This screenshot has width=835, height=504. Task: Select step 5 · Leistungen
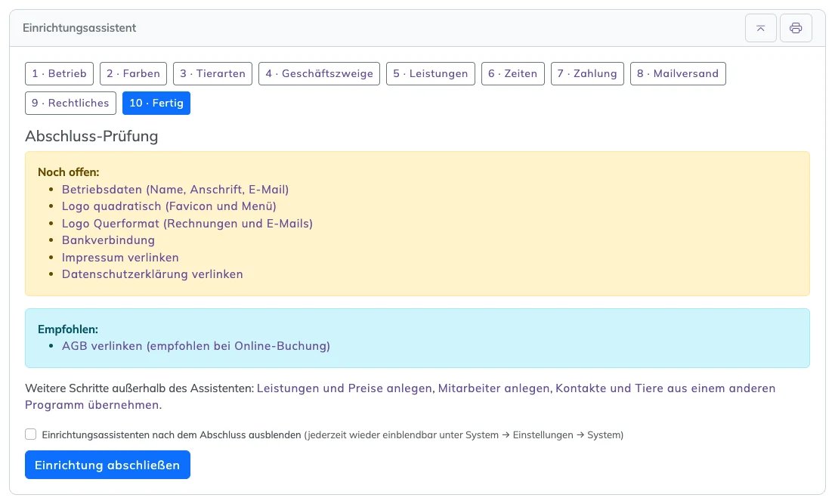tap(430, 73)
